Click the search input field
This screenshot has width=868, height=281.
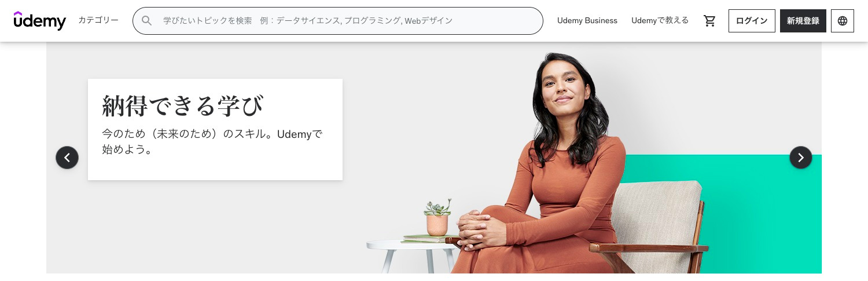tap(338, 21)
